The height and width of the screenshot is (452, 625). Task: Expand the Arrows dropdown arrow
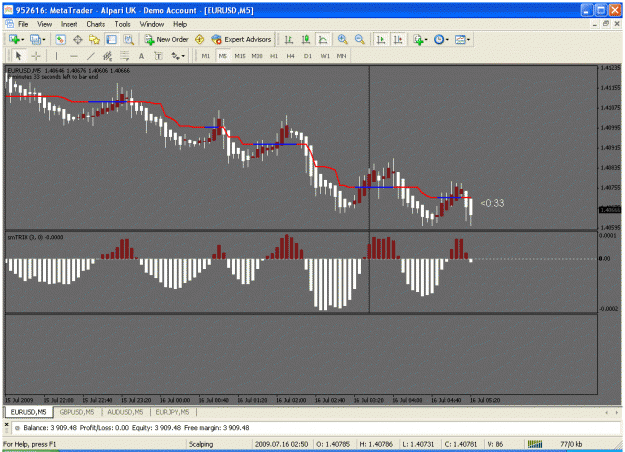point(183,56)
